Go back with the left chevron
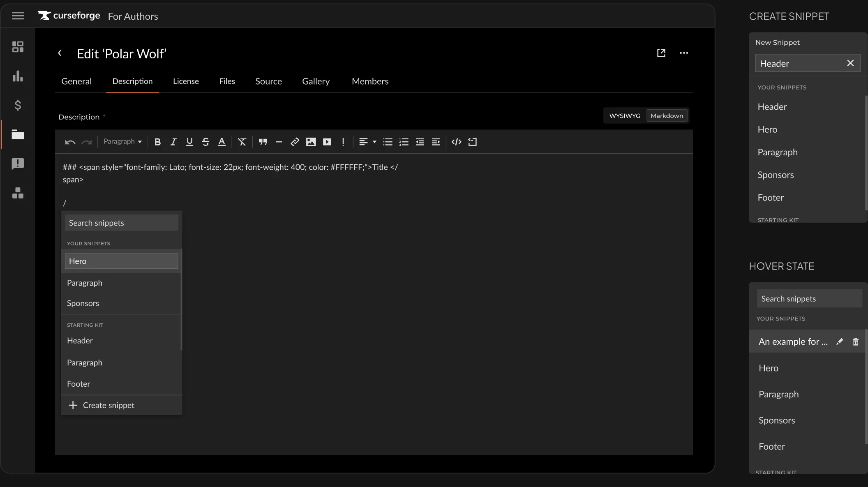Image resolution: width=868 pixels, height=487 pixels. coord(60,53)
